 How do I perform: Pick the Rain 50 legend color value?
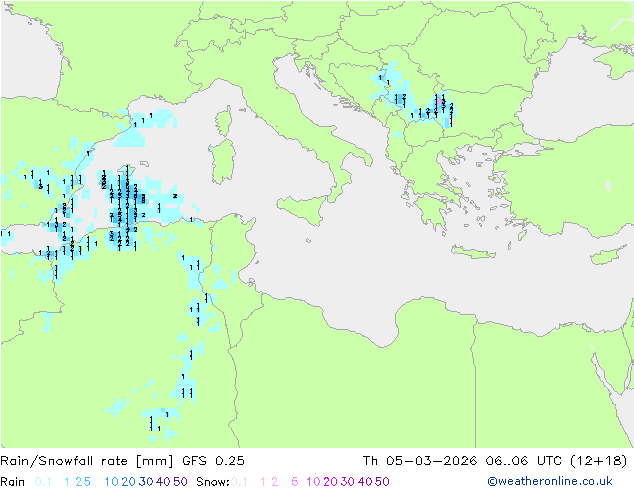(180, 482)
